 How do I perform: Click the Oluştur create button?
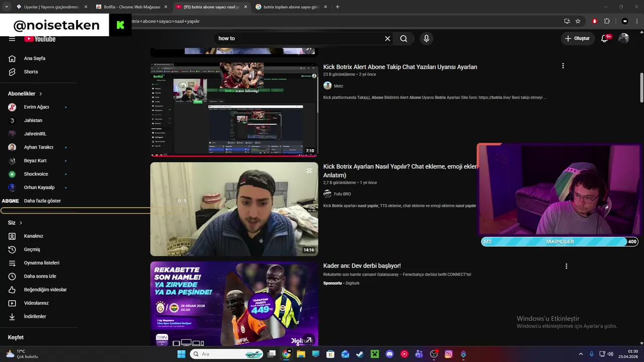click(577, 38)
